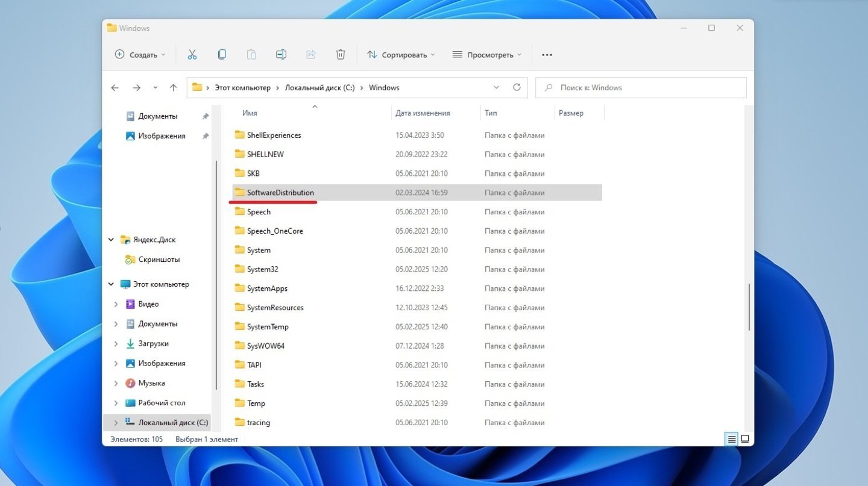Switch to large thumbnails view icon
The height and width of the screenshot is (486, 868).
click(745, 439)
